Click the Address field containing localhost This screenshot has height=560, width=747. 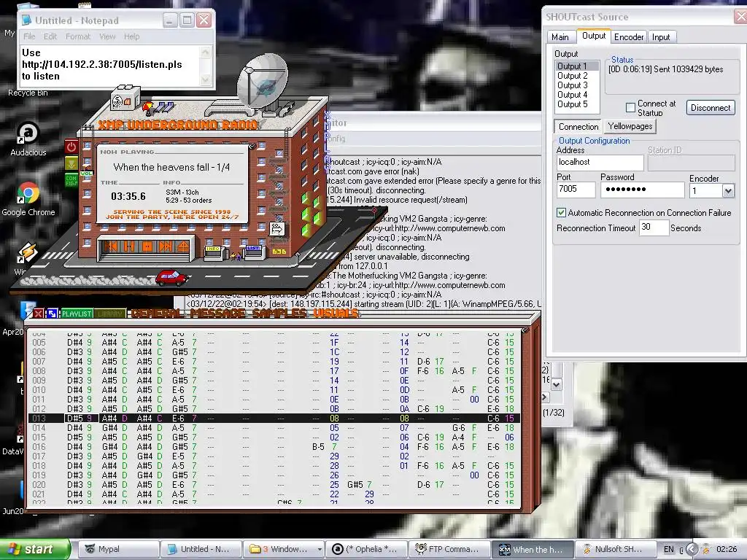[x=600, y=163]
